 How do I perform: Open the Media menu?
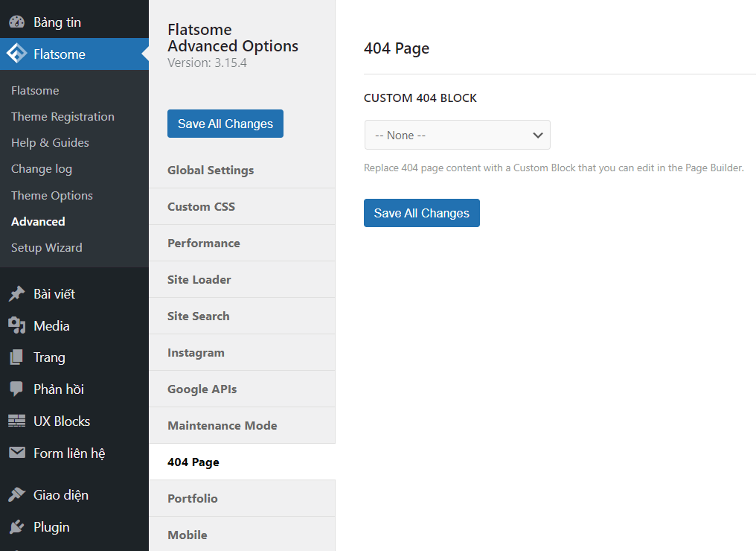tap(74, 325)
